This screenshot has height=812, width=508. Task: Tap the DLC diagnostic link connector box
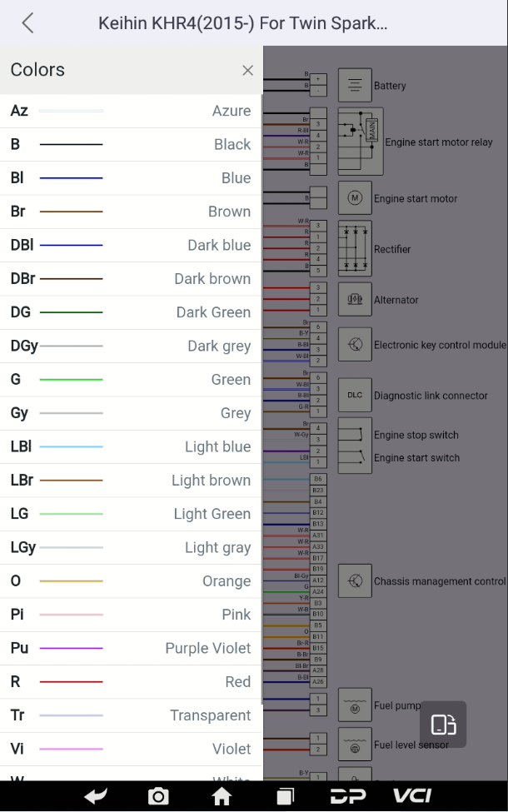click(x=355, y=396)
